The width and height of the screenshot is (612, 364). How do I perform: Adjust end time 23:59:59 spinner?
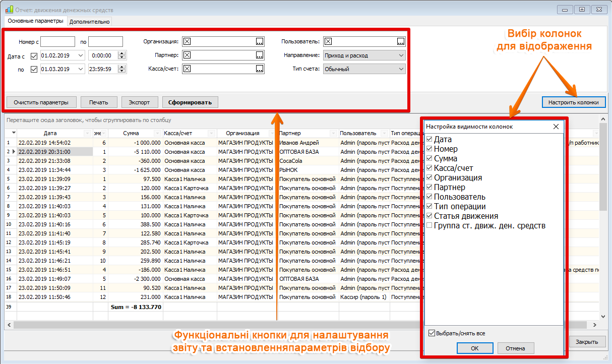tap(121, 69)
